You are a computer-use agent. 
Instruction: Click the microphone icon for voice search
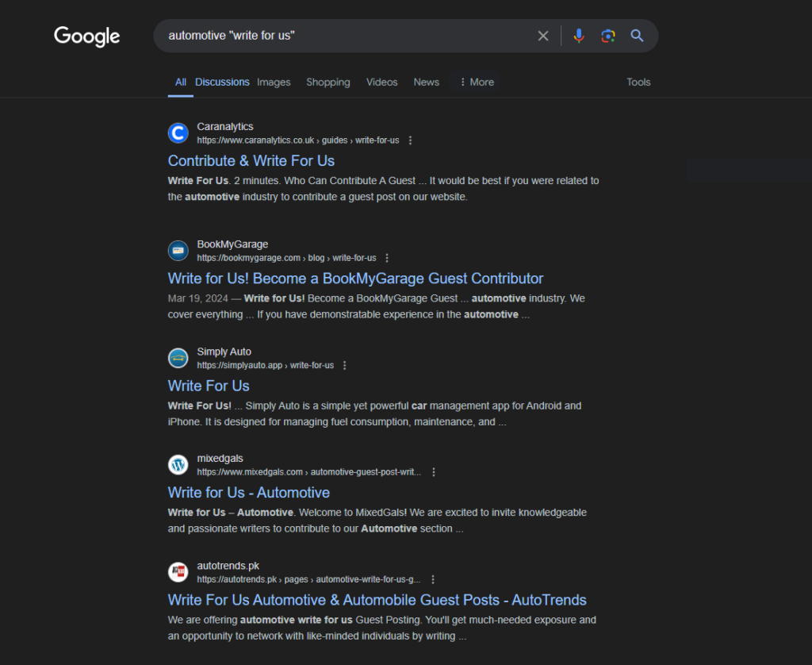(579, 35)
